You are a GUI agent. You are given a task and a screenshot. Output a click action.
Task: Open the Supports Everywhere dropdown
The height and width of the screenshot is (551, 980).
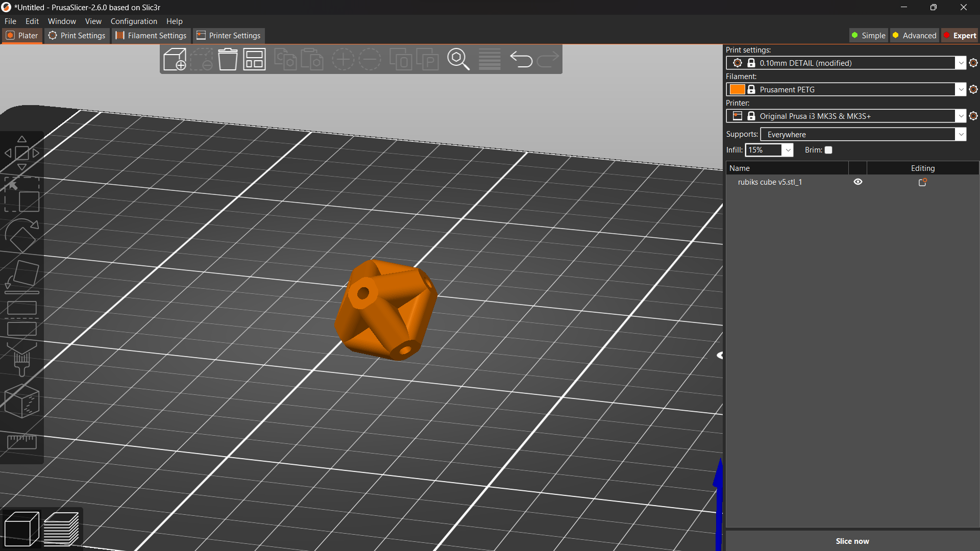(x=962, y=134)
